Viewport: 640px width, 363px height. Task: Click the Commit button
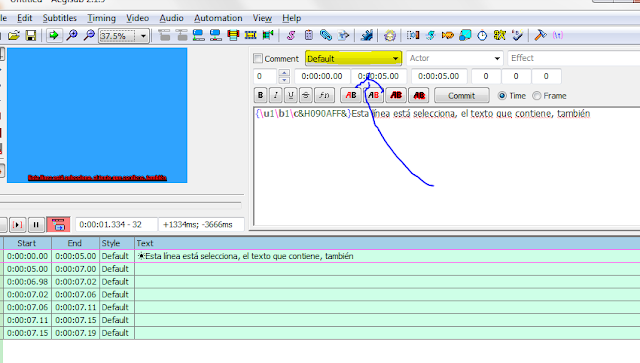(x=462, y=96)
